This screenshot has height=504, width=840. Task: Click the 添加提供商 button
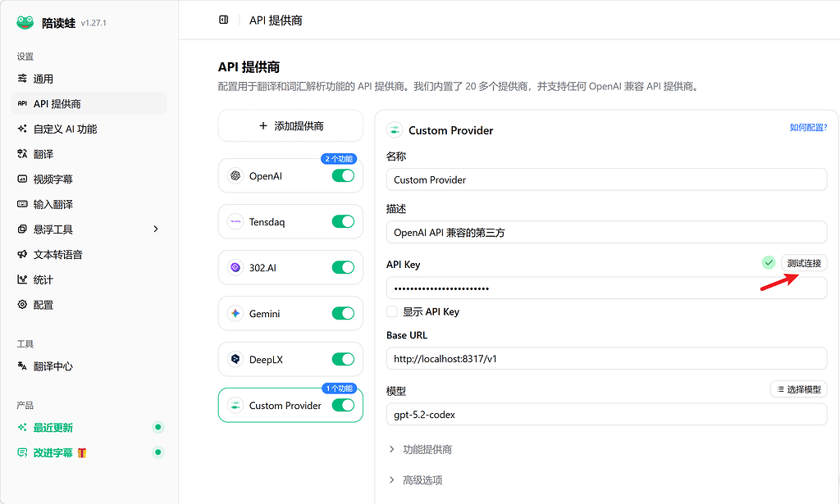pyautogui.click(x=290, y=125)
